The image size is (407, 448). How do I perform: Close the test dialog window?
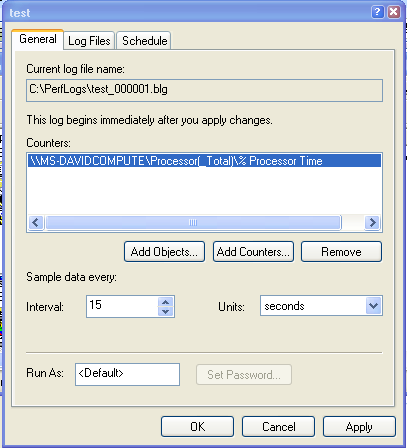click(x=394, y=12)
